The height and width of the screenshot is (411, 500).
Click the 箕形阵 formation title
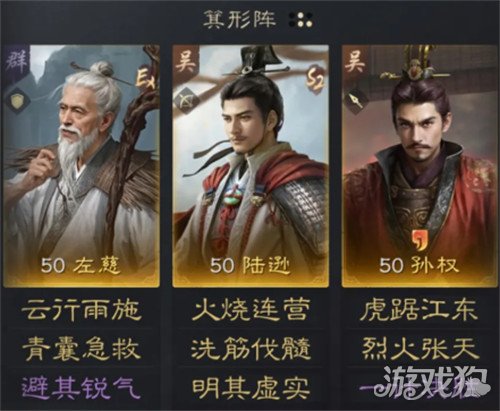239,19
